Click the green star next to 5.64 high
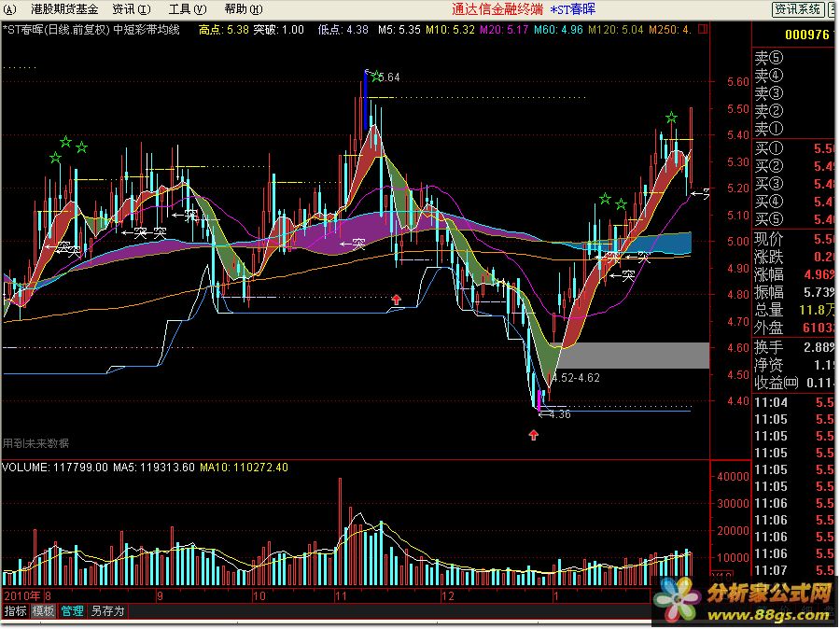 [x=375, y=76]
